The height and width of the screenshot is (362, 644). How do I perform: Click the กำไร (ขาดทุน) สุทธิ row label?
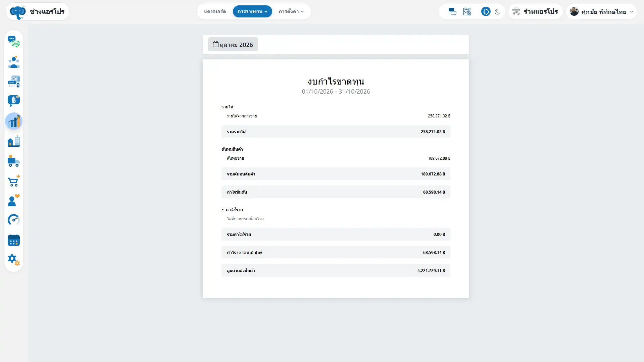coord(245,253)
